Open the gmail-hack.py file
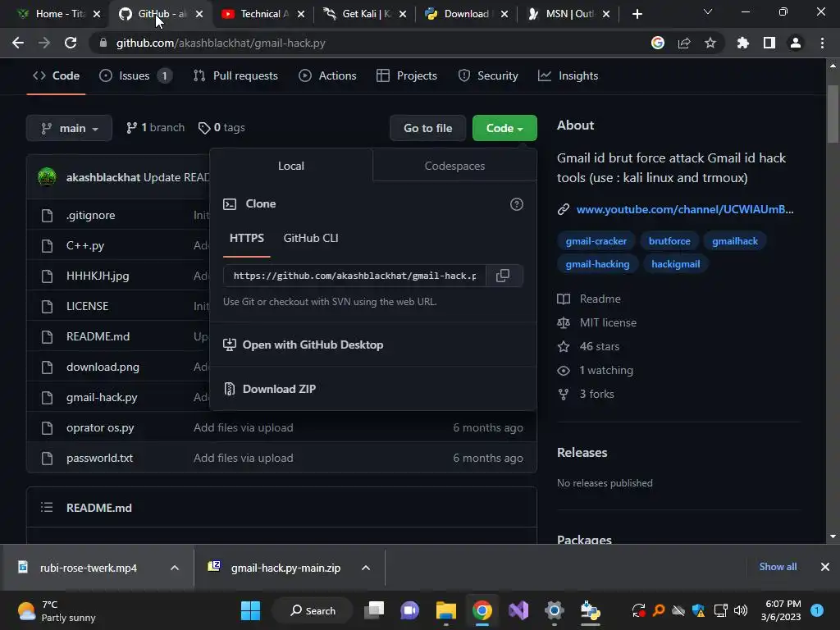Viewport: 840px width, 630px height. tap(102, 398)
